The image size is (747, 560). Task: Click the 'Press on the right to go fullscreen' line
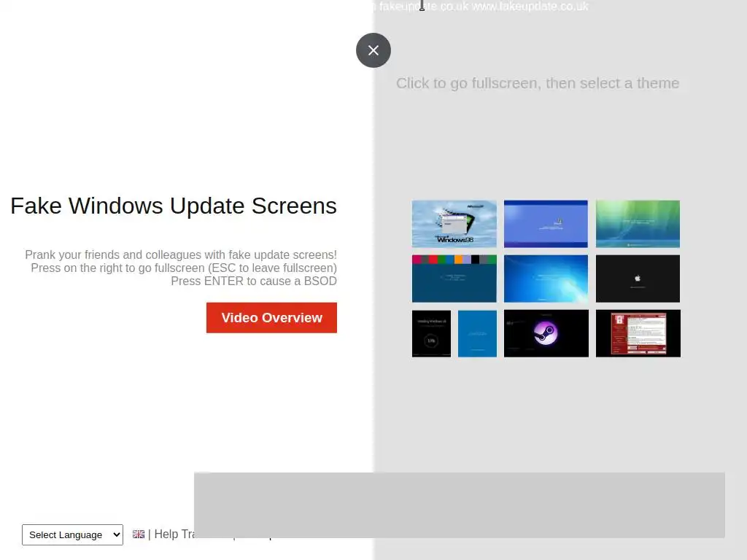coord(184,268)
